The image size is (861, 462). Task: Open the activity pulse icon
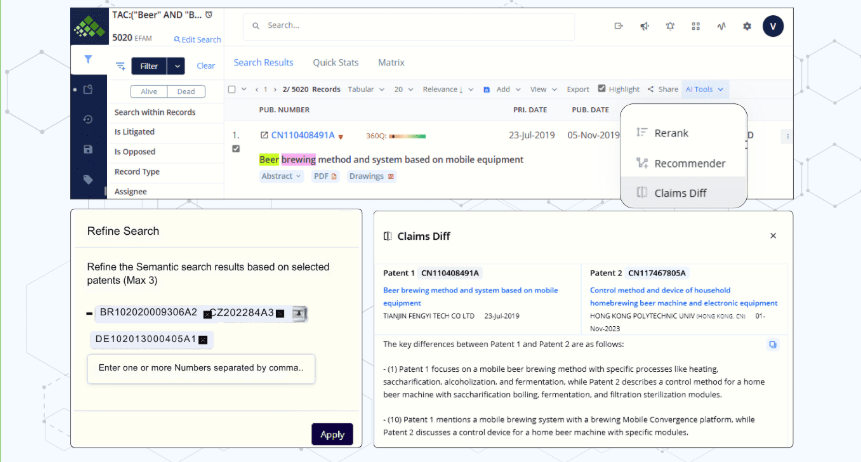(x=721, y=26)
